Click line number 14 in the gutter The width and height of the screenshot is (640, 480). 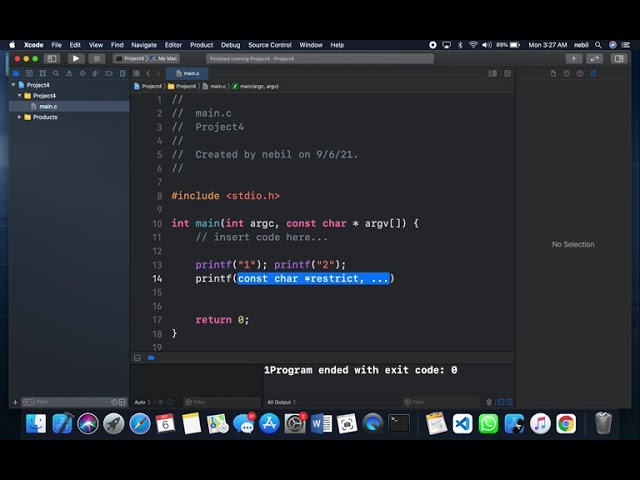coord(157,279)
